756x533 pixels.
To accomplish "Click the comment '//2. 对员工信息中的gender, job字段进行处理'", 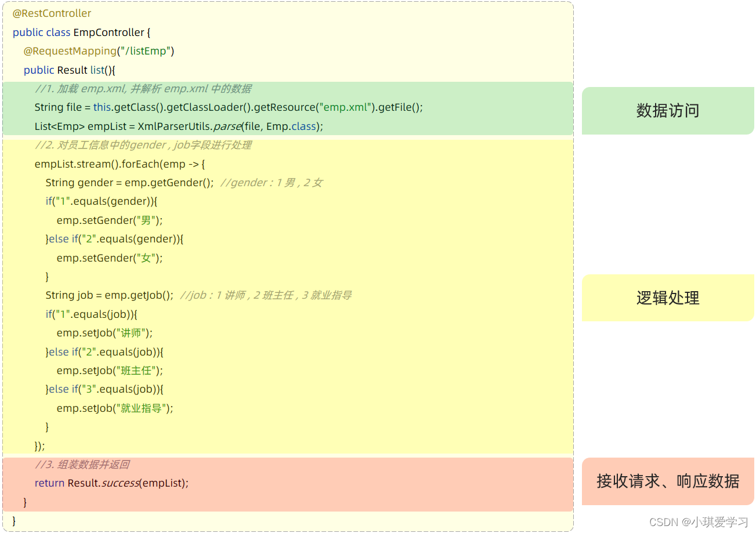I will 143,145.
